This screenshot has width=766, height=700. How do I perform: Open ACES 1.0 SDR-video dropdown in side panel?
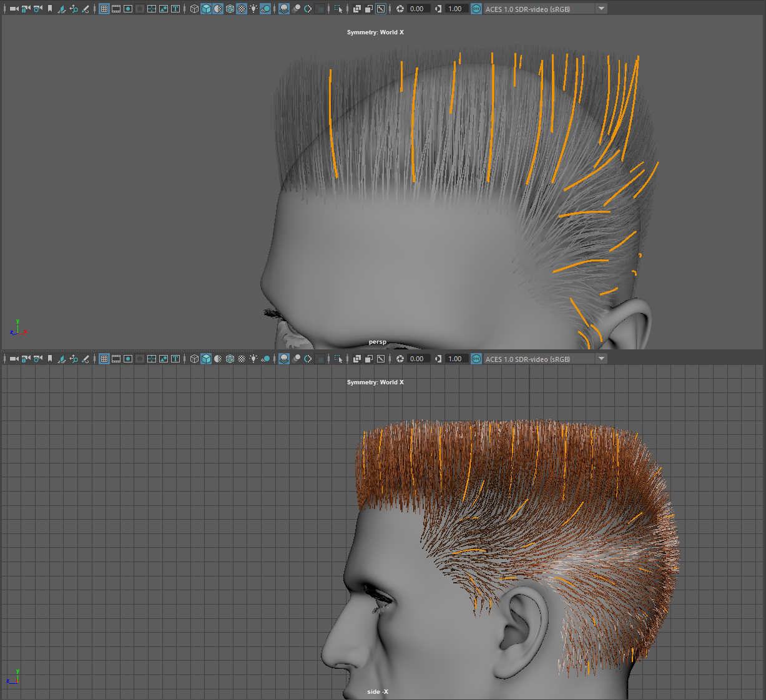tap(545, 359)
